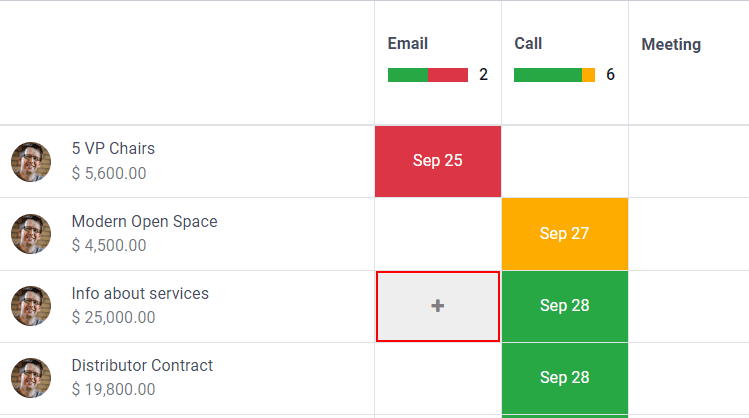Open the orange Sep 27 call activity
Image resolution: width=749 pixels, height=418 pixels.
tap(565, 234)
